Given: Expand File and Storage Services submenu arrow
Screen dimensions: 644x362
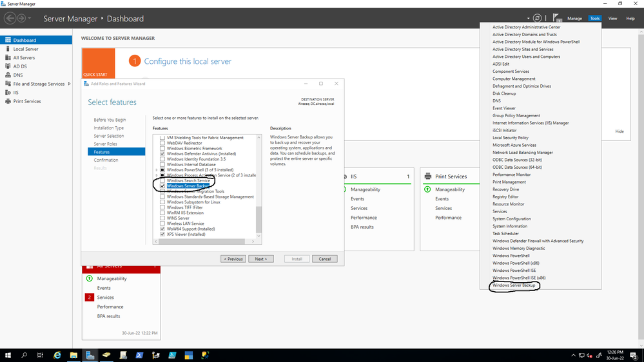Looking at the screenshot, I should tap(69, 84).
